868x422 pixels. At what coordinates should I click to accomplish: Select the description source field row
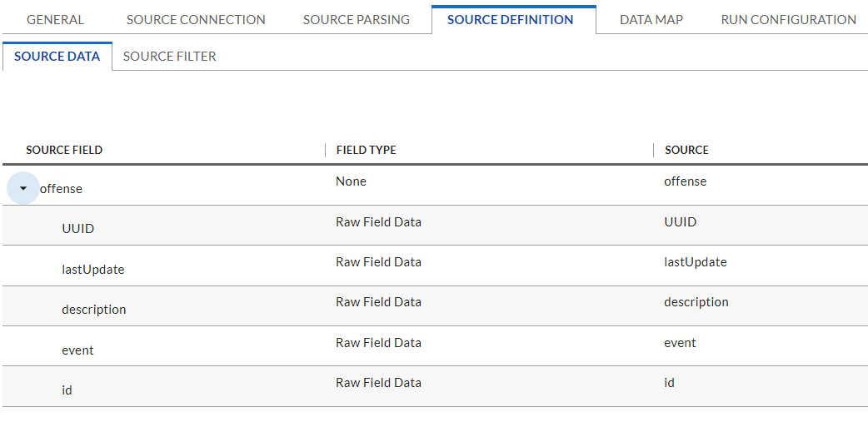coord(435,306)
